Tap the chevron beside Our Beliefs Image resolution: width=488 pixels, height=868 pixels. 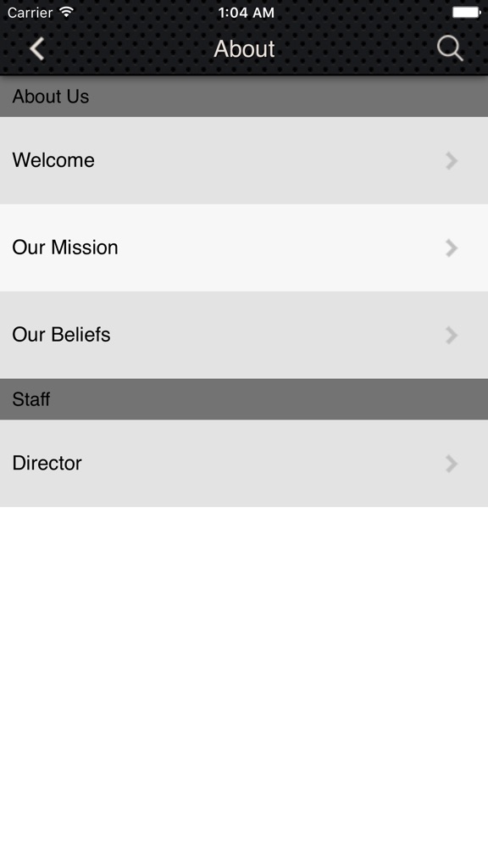[451, 335]
